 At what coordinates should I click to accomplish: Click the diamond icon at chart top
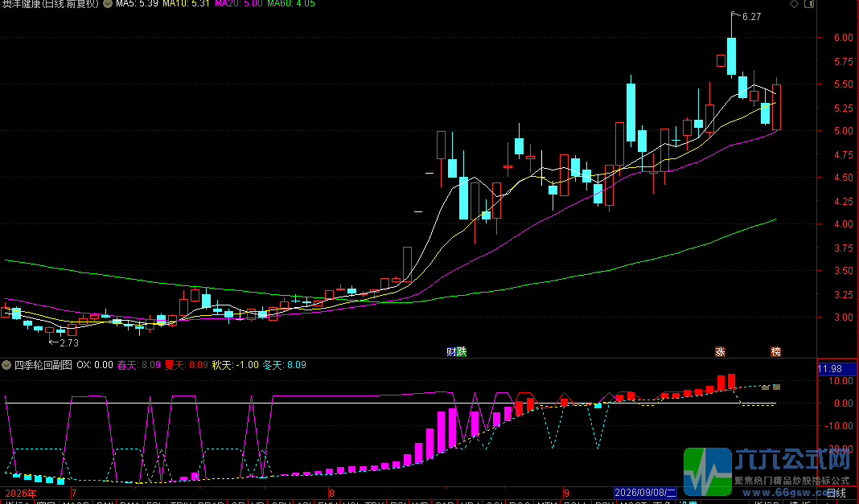pyautogui.click(x=795, y=4)
